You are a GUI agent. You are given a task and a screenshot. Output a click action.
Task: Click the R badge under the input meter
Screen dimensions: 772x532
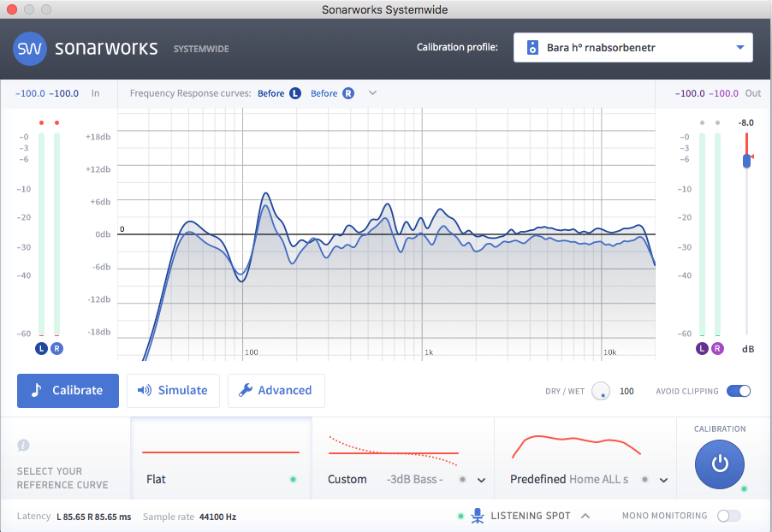pyautogui.click(x=57, y=348)
